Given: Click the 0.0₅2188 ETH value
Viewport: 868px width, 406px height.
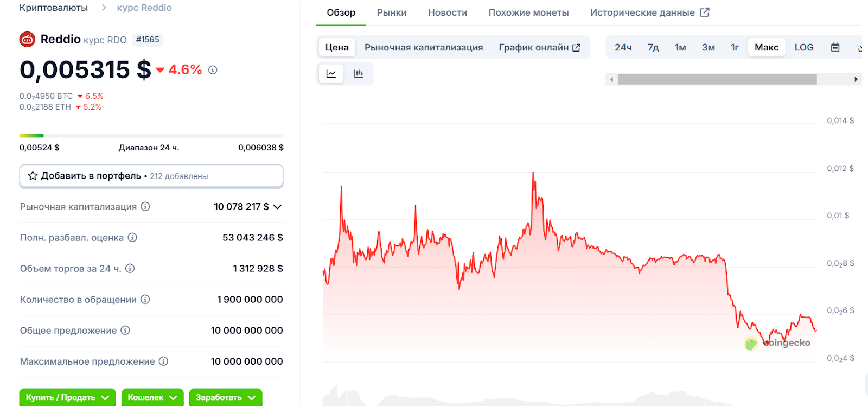Looking at the screenshot, I should (x=45, y=107).
